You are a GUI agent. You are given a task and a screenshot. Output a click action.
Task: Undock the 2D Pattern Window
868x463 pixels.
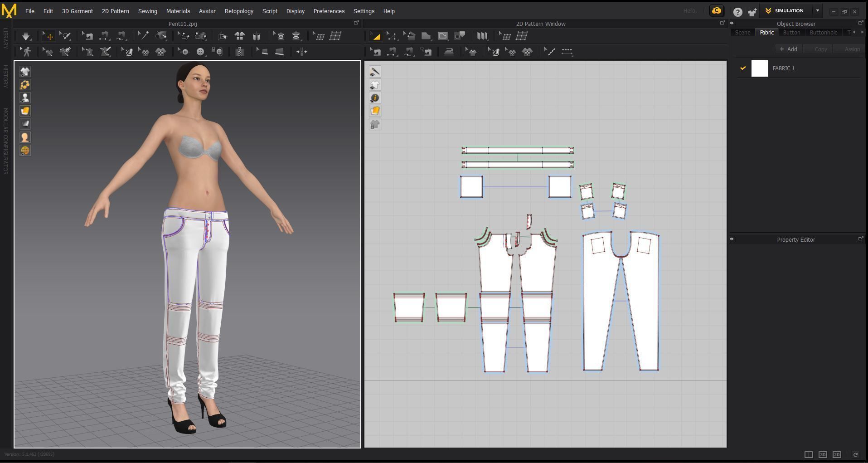click(723, 23)
